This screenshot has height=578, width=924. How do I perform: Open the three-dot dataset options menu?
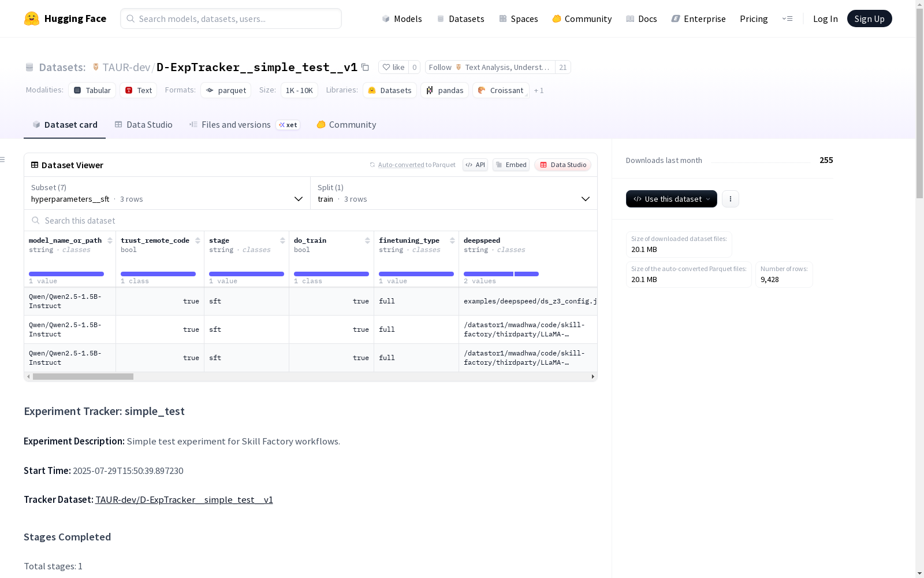(731, 199)
